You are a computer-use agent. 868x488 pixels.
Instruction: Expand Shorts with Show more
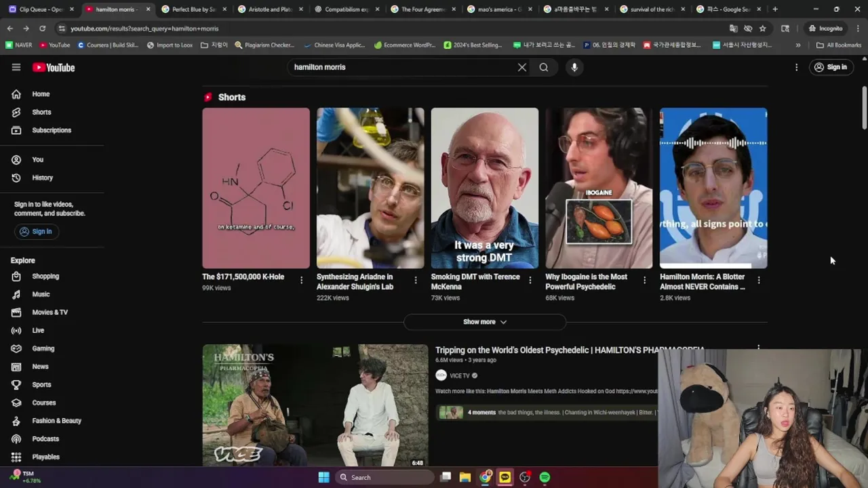click(485, 322)
